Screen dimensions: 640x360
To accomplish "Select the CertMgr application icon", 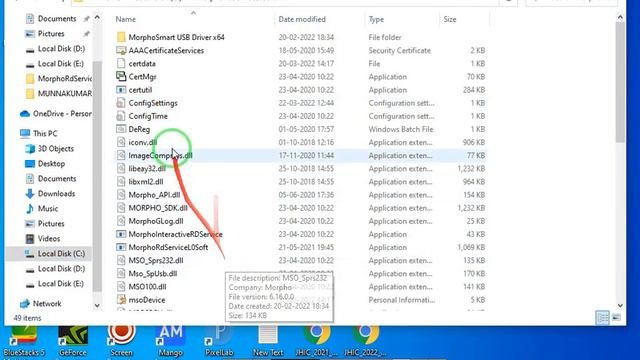I will tap(121, 76).
